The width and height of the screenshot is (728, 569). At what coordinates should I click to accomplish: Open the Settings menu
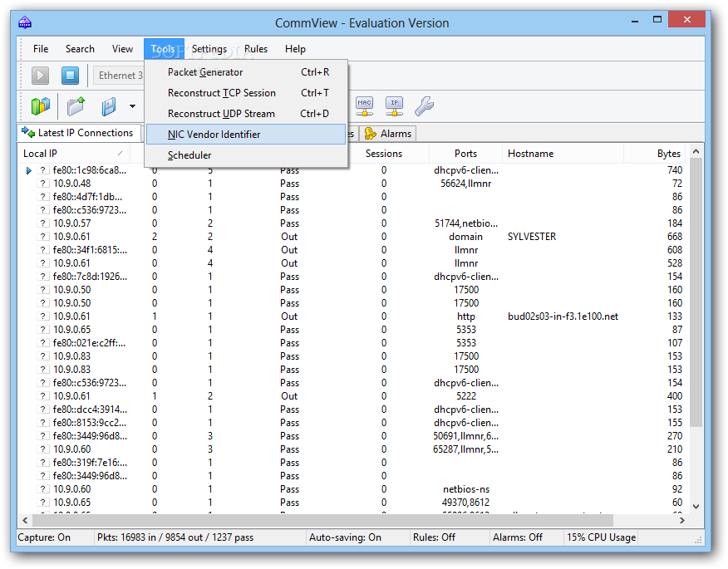click(x=209, y=49)
